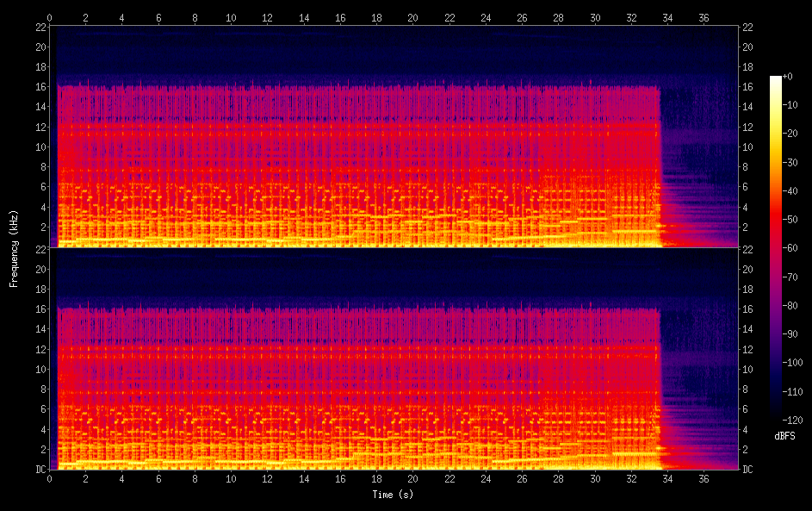This screenshot has width=812, height=511.
Task: Select the "Frequency (kHz)" axis label
Action: pyautogui.click(x=14, y=248)
